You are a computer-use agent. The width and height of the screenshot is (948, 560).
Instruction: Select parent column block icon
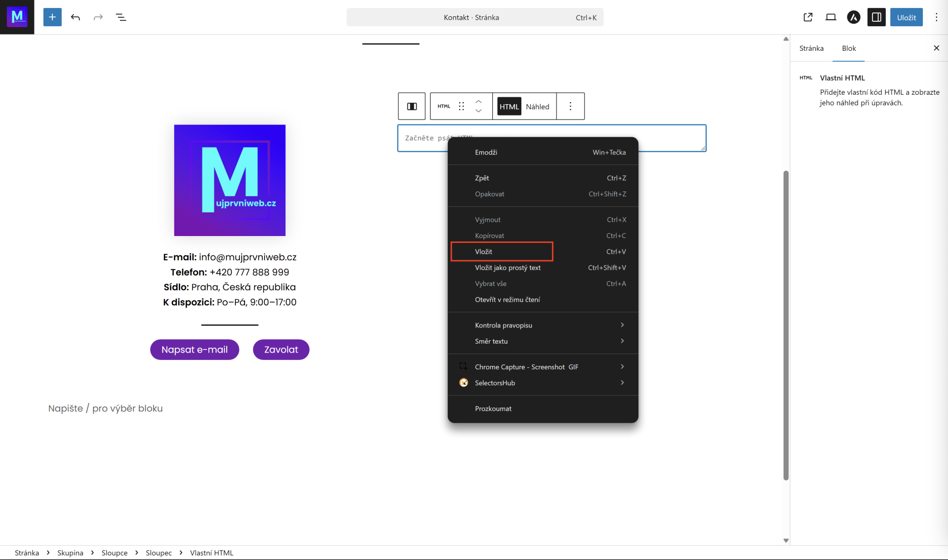412,106
